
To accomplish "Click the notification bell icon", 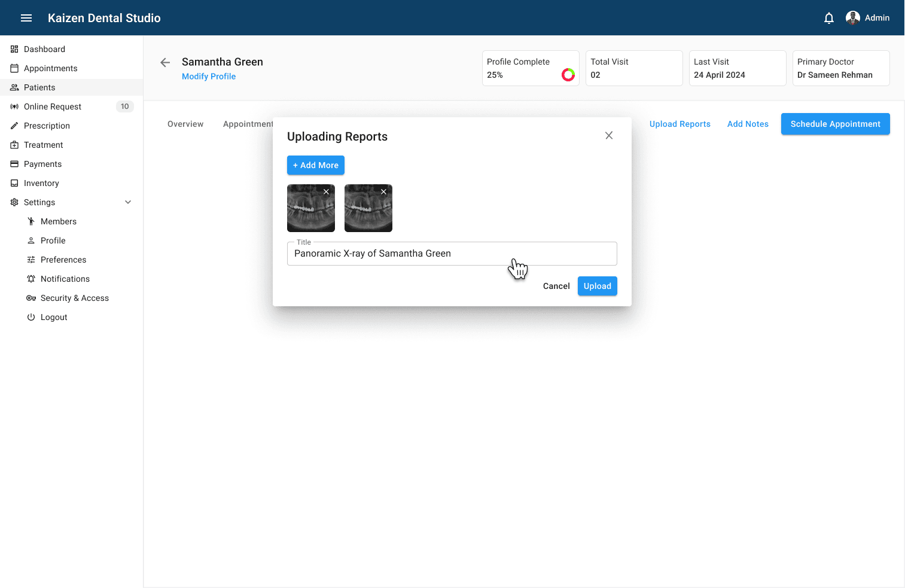I will click(x=828, y=18).
